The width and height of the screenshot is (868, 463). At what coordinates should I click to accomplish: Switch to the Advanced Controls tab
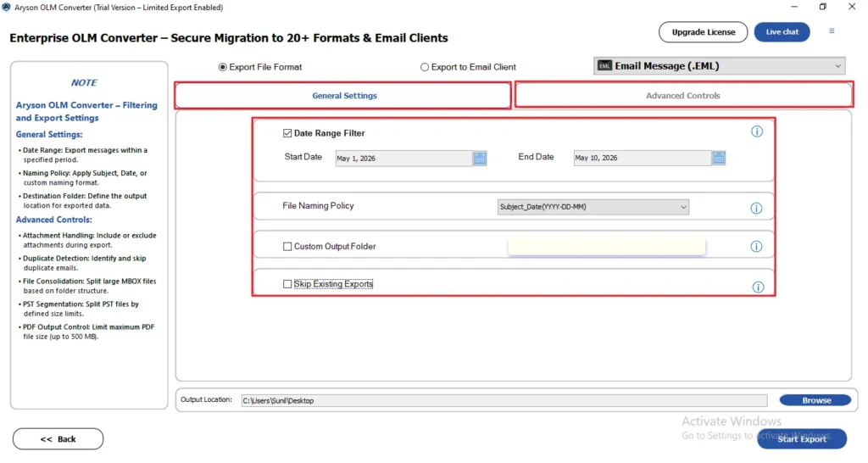684,95
